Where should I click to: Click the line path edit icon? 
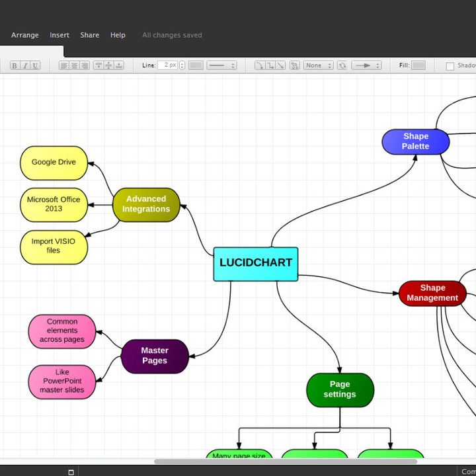point(294,65)
